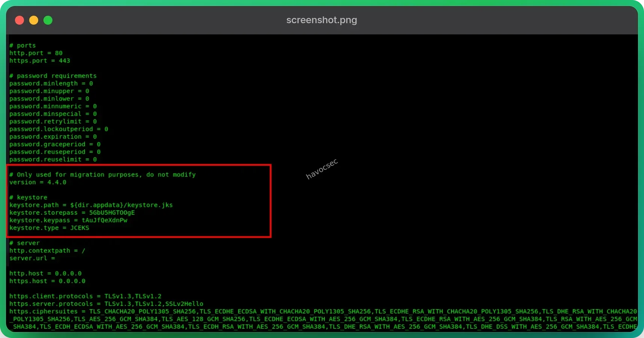The image size is (644, 338).
Task: Click the yellow minimize window button
Action: [x=34, y=20]
